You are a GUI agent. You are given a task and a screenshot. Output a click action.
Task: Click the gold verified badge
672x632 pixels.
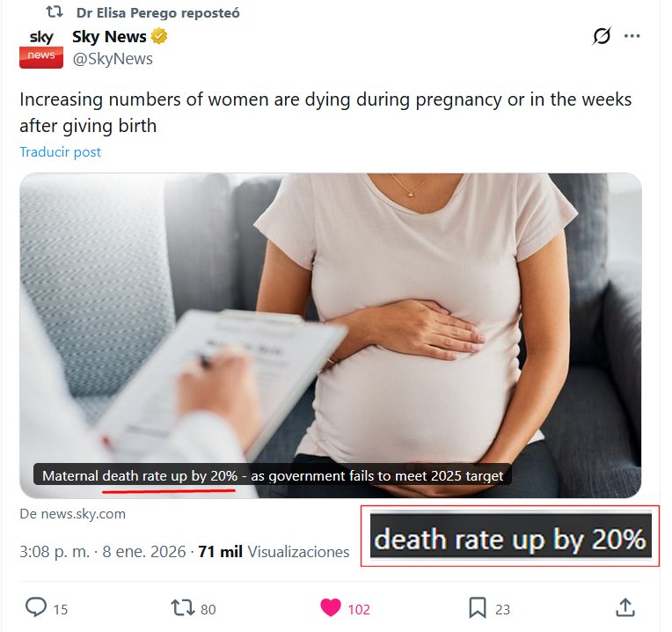coord(159,36)
